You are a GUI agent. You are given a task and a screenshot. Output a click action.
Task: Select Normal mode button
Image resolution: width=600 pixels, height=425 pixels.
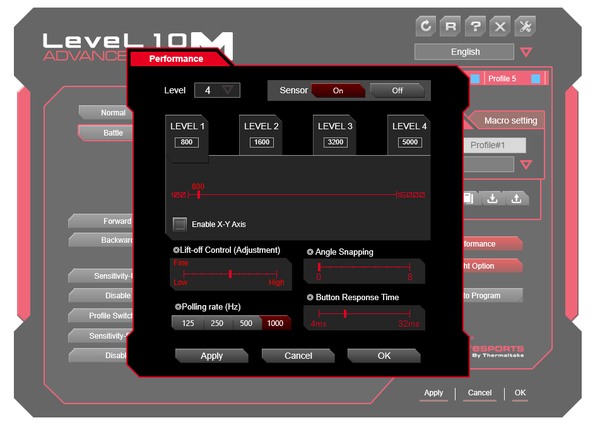pyautogui.click(x=106, y=113)
